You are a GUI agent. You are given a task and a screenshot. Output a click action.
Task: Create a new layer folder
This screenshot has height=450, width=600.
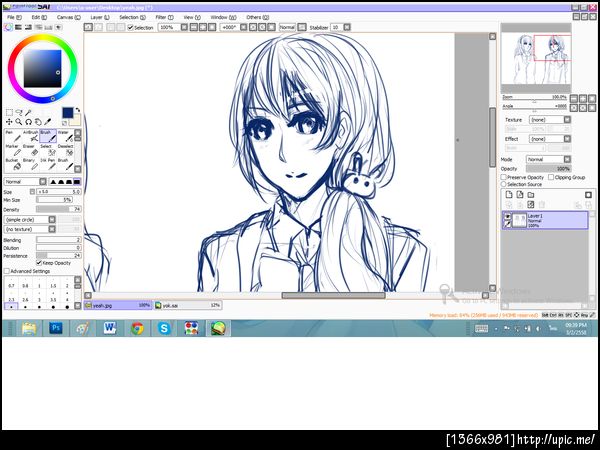(x=531, y=195)
